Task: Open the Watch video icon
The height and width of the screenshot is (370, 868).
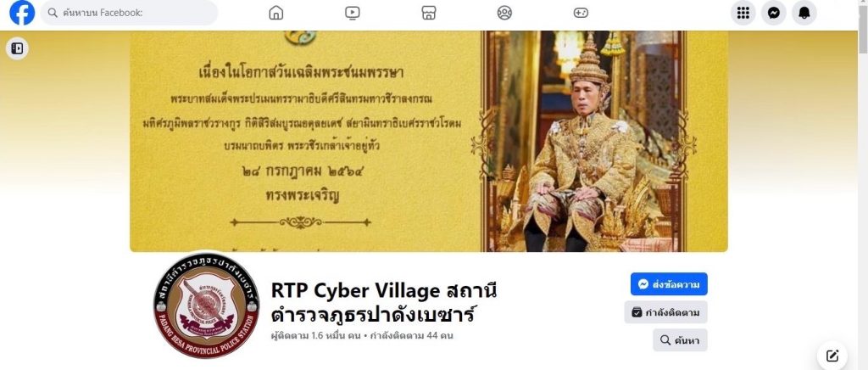Action: click(352, 13)
